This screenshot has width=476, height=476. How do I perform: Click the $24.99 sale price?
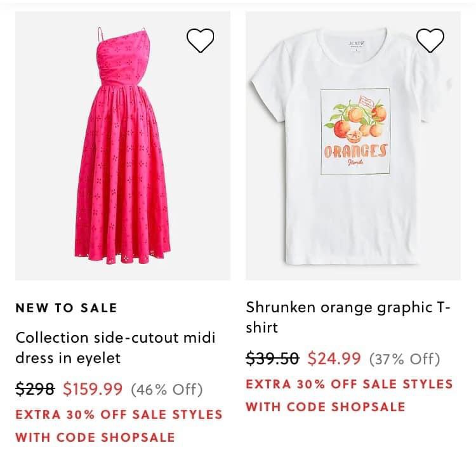(334, 359)
